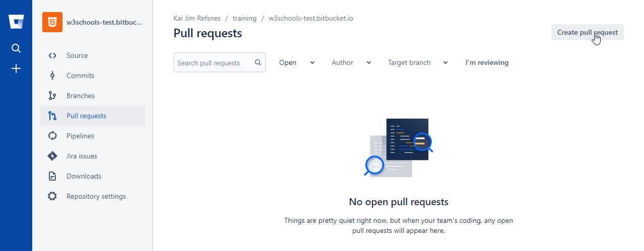Screen dimensions: 644x251
Task: Open Source via its code icon
Action: tap(52, 55)
